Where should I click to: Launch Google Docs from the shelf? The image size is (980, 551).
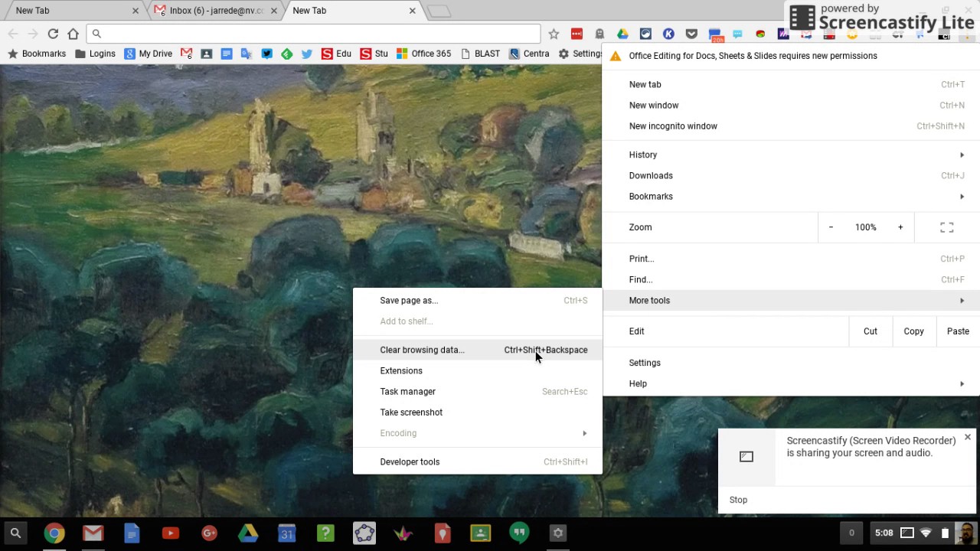tap(132, 533)
